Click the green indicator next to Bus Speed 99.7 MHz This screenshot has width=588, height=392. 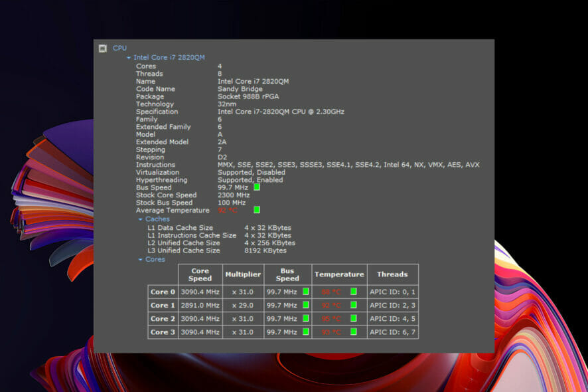pos(257,187)
